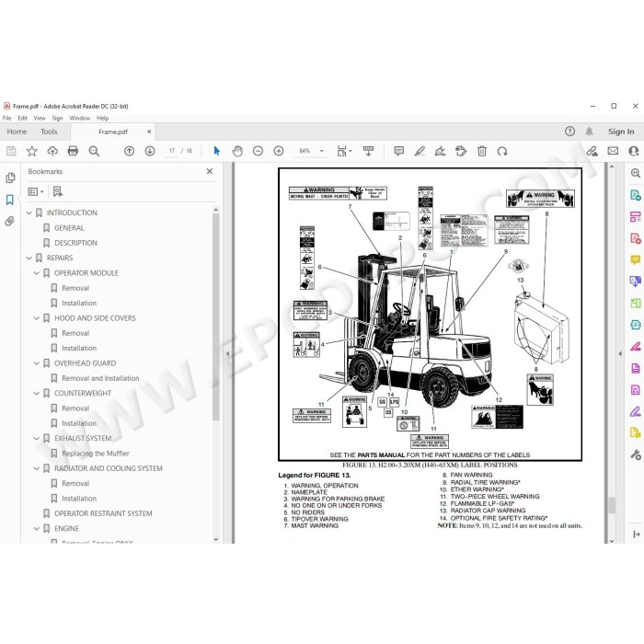Click the page number field
This screenshot has height=644, width=644.
pyautogui.click(x=172, y=151)
